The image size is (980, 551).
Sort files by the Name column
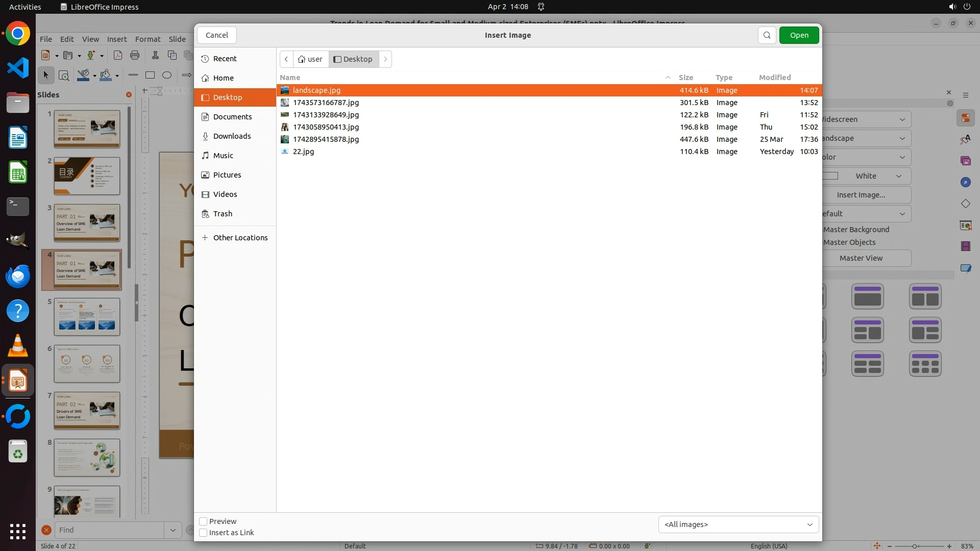(290, 78)
